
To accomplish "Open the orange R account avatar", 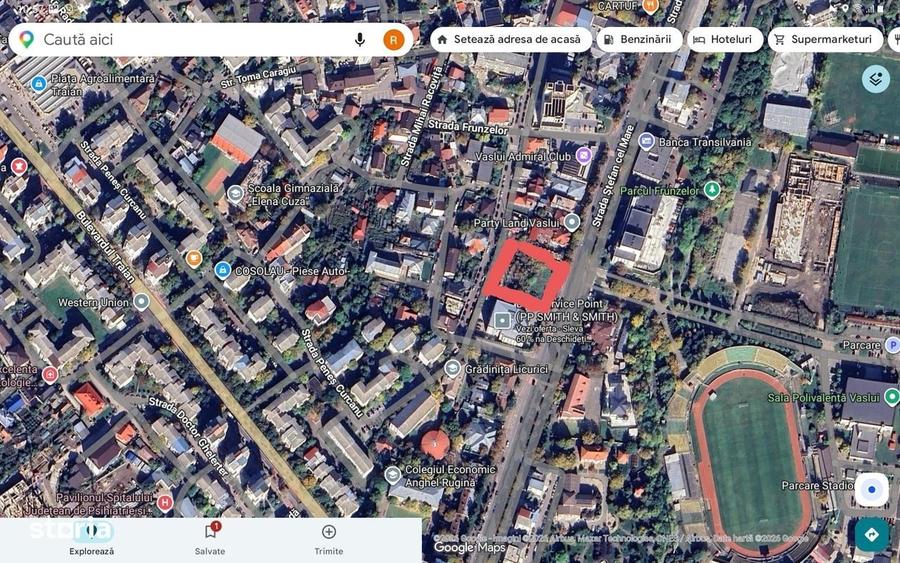I will 394,40.
